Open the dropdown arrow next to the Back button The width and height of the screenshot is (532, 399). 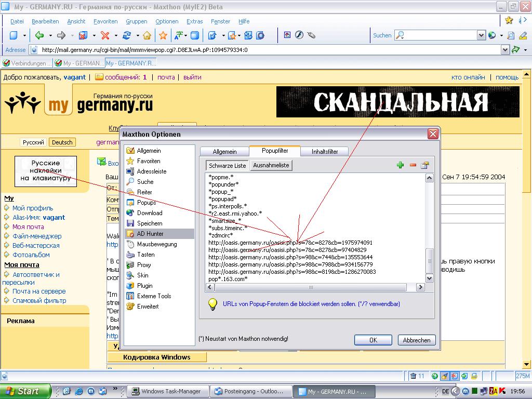tap(50, 35)
